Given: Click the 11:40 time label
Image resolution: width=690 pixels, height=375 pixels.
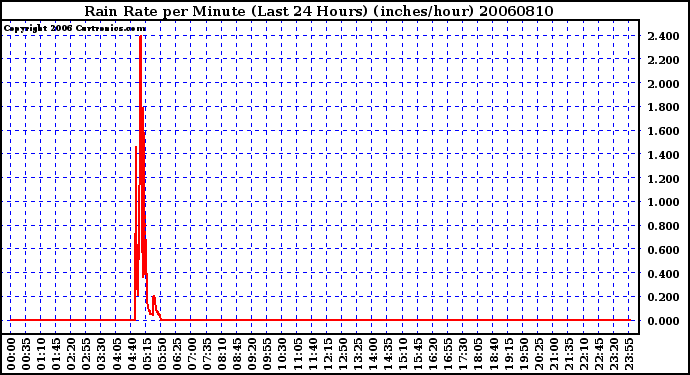Looking at the screenshot, I should (x=312, y=354).
